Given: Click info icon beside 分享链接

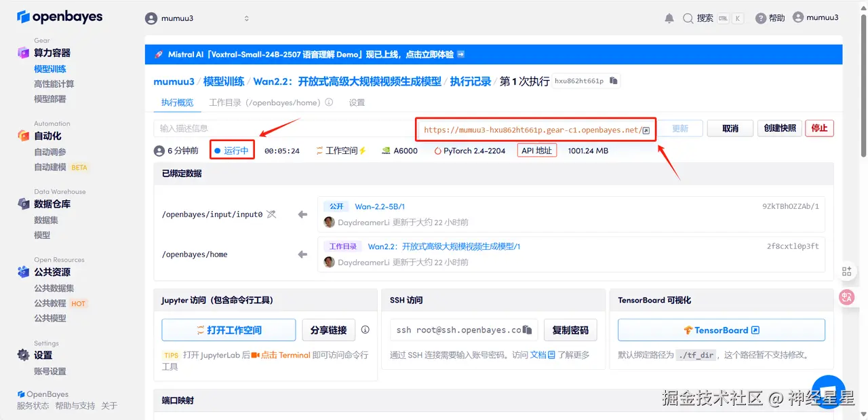Looking at the screenshot, I should click(366, 330).
